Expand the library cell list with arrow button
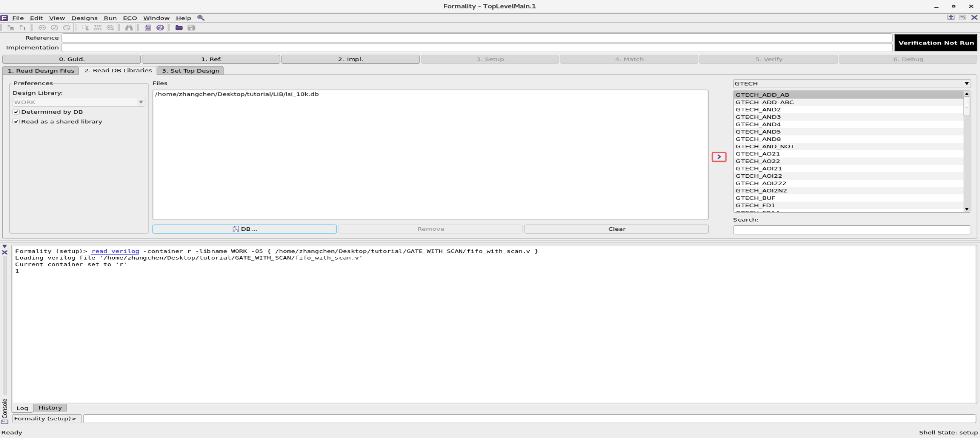This screenshot has height=438, width=980. click(719, 157)
